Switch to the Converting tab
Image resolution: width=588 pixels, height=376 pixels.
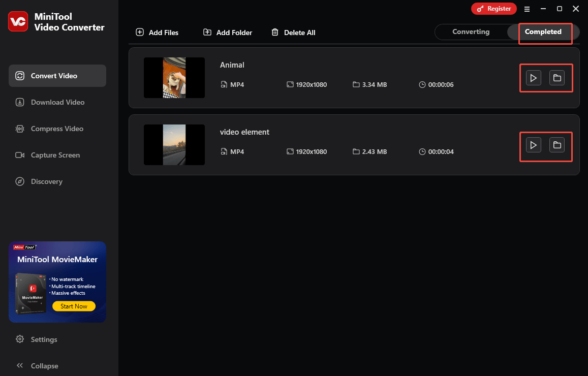coord(471,32)
